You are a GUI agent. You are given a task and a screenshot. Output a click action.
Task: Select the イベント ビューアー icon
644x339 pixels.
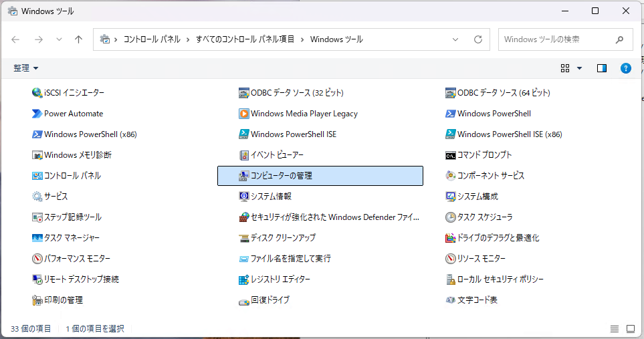[244, 155]
